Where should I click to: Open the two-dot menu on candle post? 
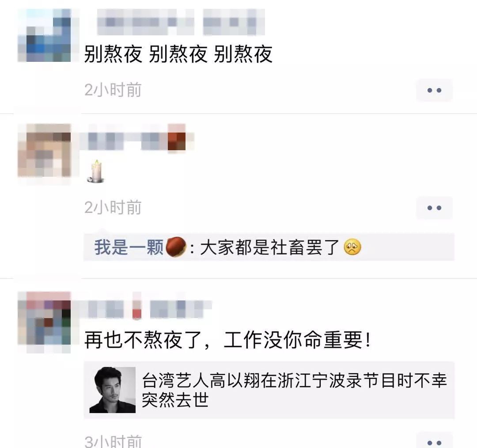[x=434, y=208]
